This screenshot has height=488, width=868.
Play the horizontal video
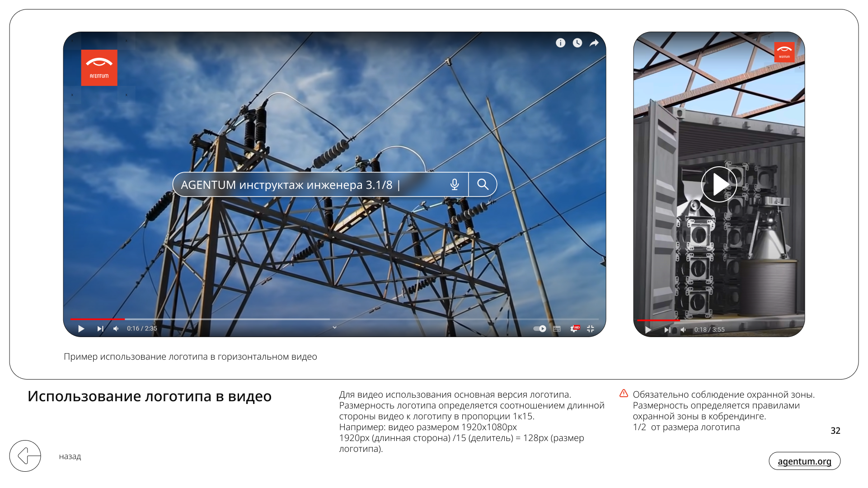[81, 328]
